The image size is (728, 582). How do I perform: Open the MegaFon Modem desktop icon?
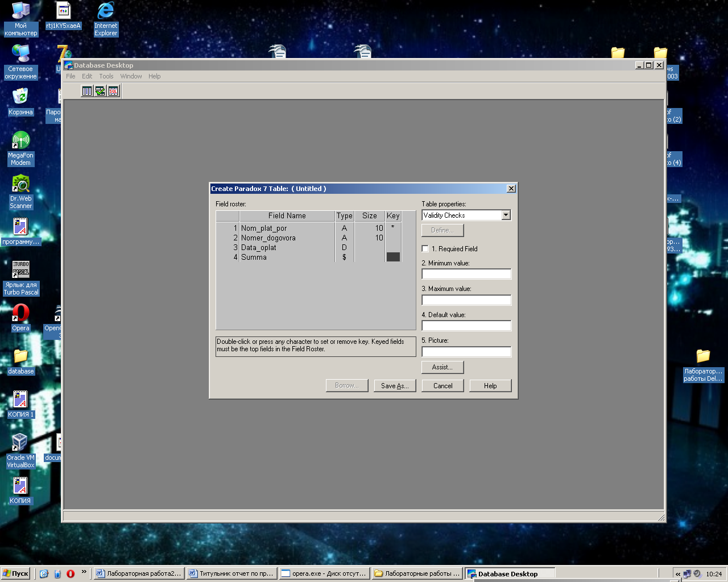tap(20, 148)
